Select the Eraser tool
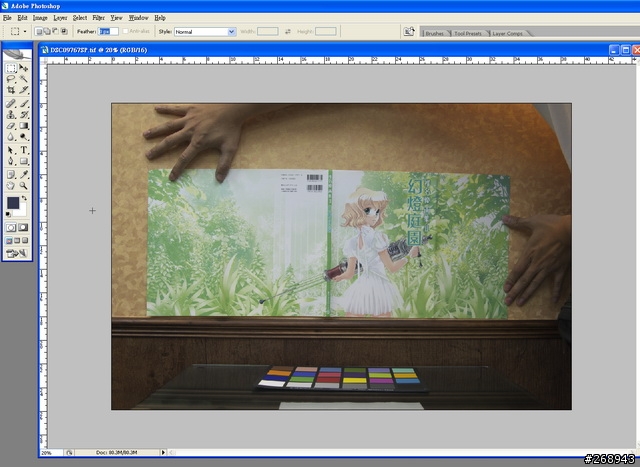The width and height of the screenshot is (640, 467). pos(11,126)
